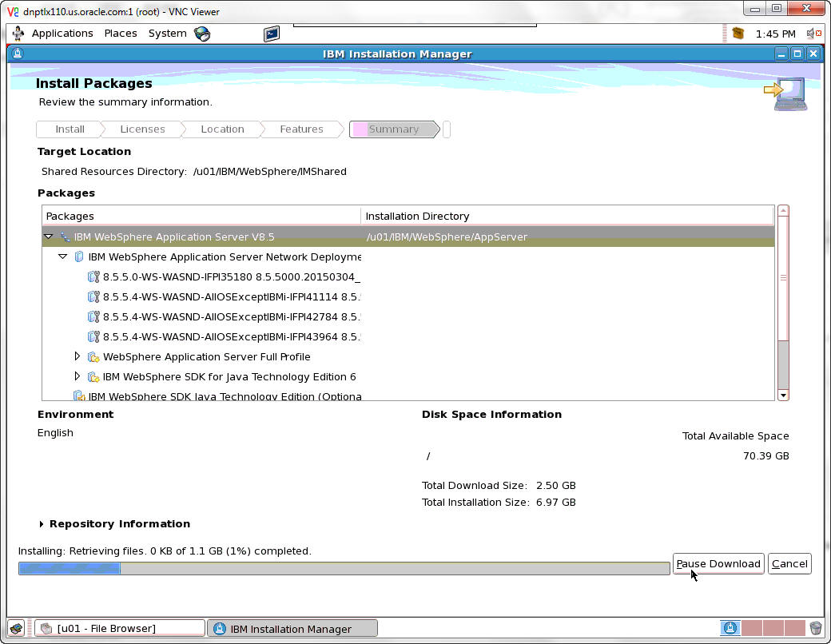Click the Installing: Retrieving files status text
831x644 pixels.
[x=165, y=551]
